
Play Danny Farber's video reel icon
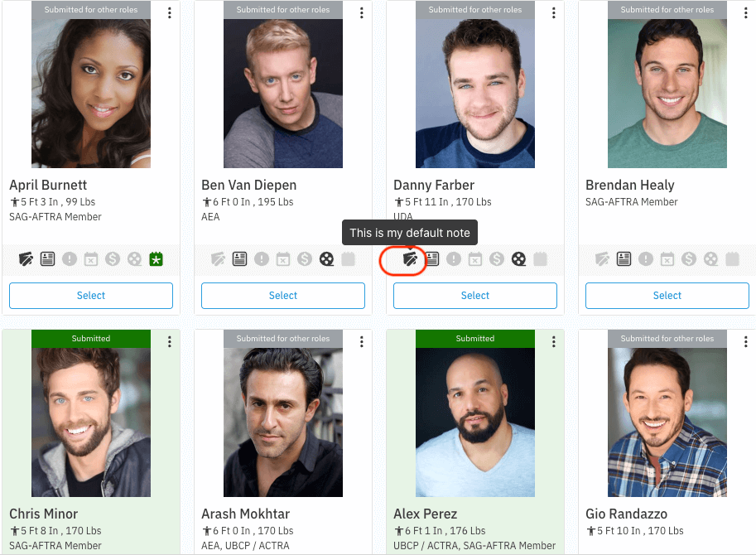coord(518,259)
